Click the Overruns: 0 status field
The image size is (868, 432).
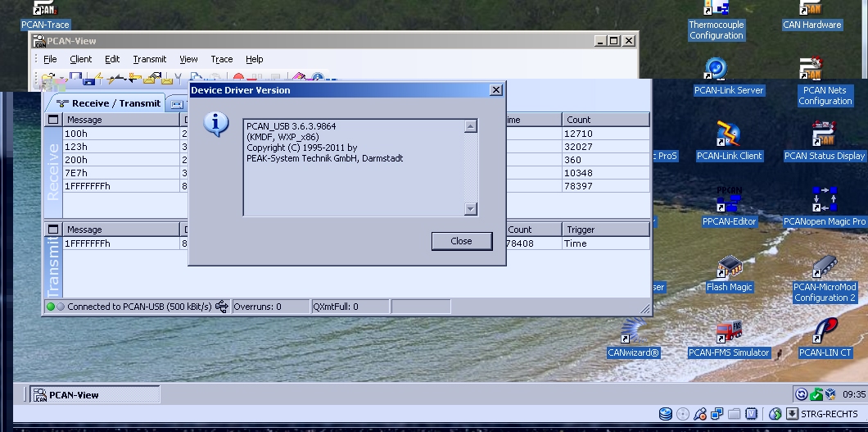point(271,307)
